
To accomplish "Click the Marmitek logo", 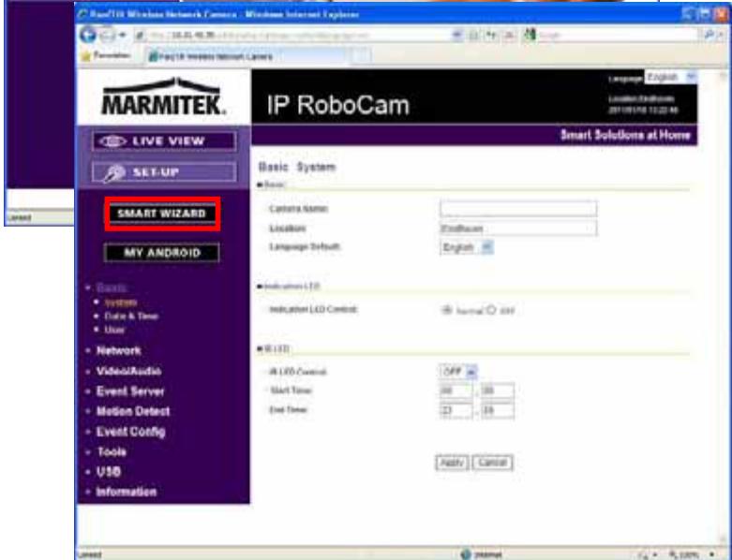I will click(x=163, y=97).
